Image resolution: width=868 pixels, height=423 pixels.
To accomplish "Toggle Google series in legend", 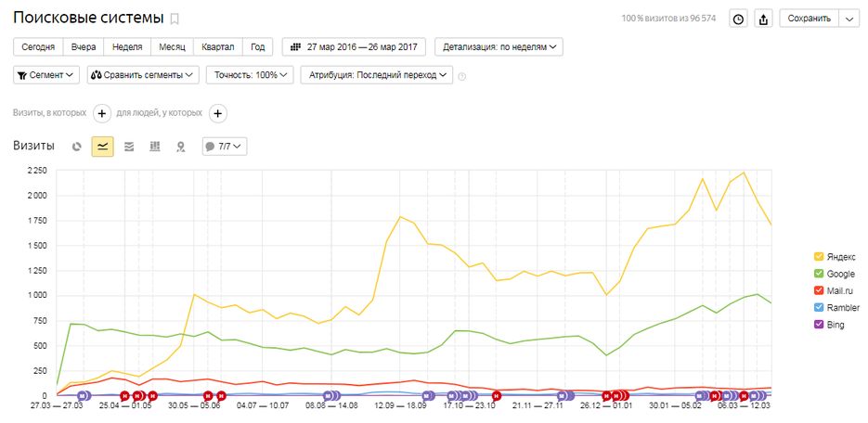I will click(836, 274).
